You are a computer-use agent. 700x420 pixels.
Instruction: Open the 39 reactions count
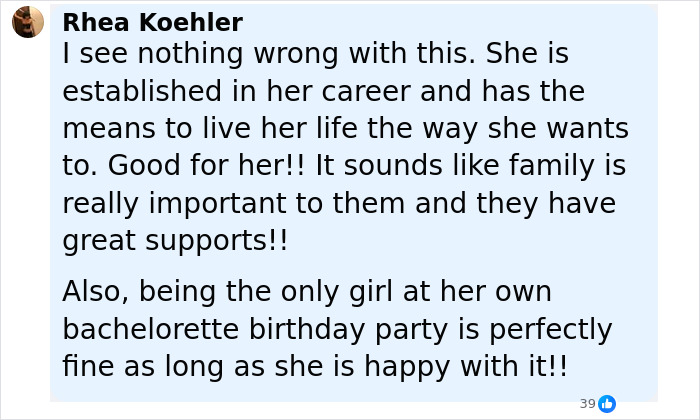click(x=587, y=404)
